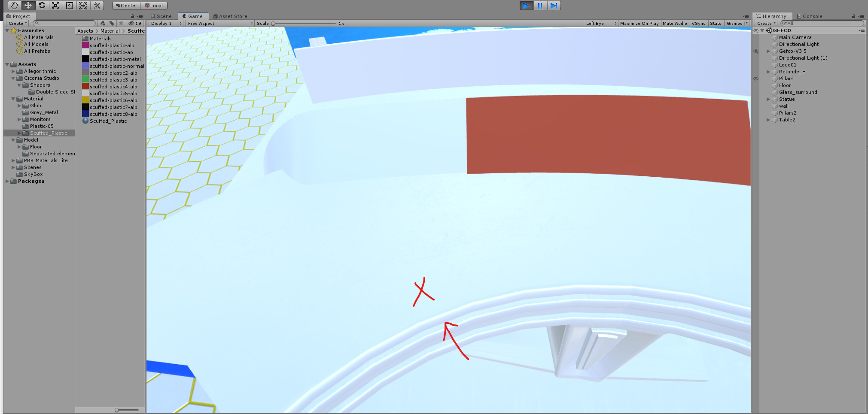Click the lock icon in the Project panel
Viewport: 868px width, 414px height.
(133, 15)
